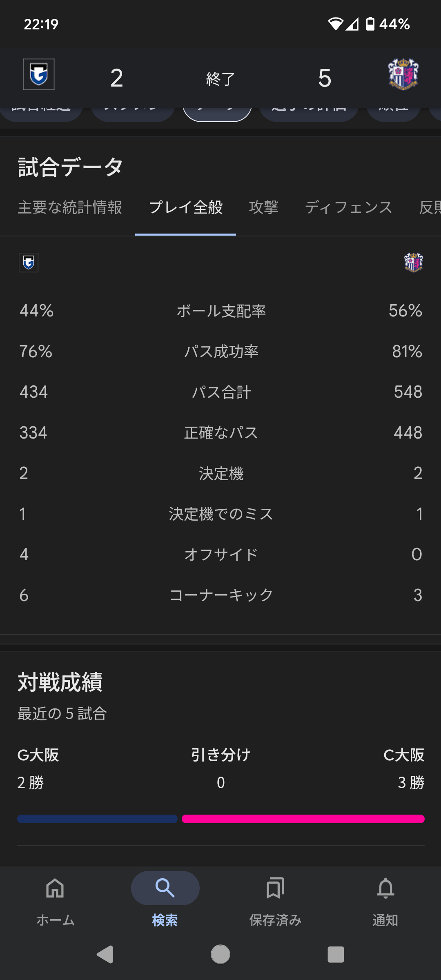Tap small Cerezo Osaka logo above stats
This screenshot has width=441, height=980.
(x=413, y=263)
